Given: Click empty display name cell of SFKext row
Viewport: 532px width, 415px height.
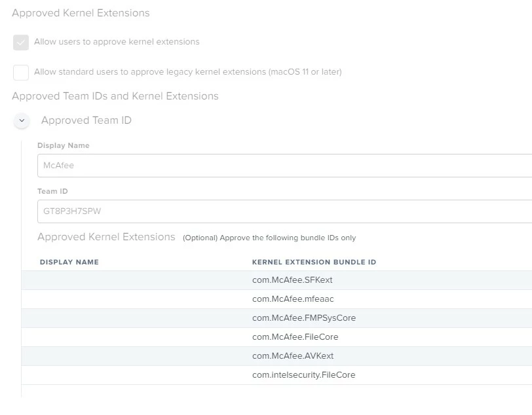Looking at the screenshot, I should 136,280.
